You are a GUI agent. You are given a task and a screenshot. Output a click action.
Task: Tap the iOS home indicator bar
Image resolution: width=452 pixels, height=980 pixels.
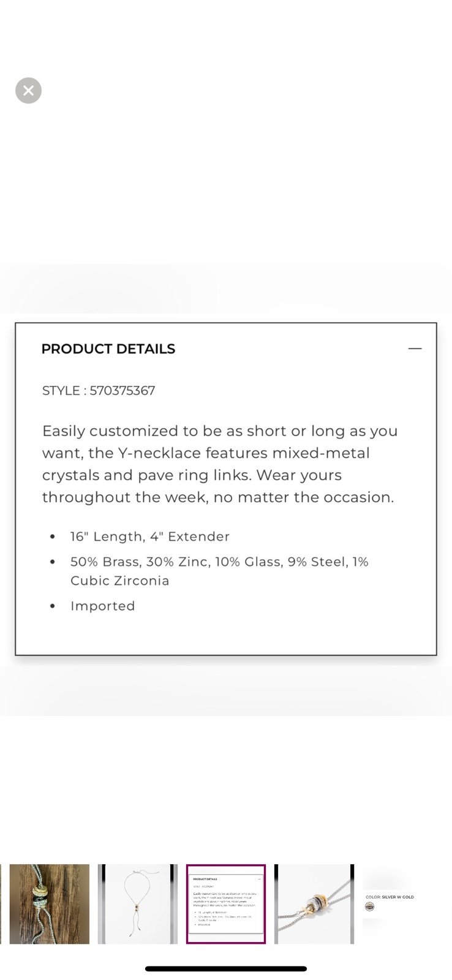point(226,968)
